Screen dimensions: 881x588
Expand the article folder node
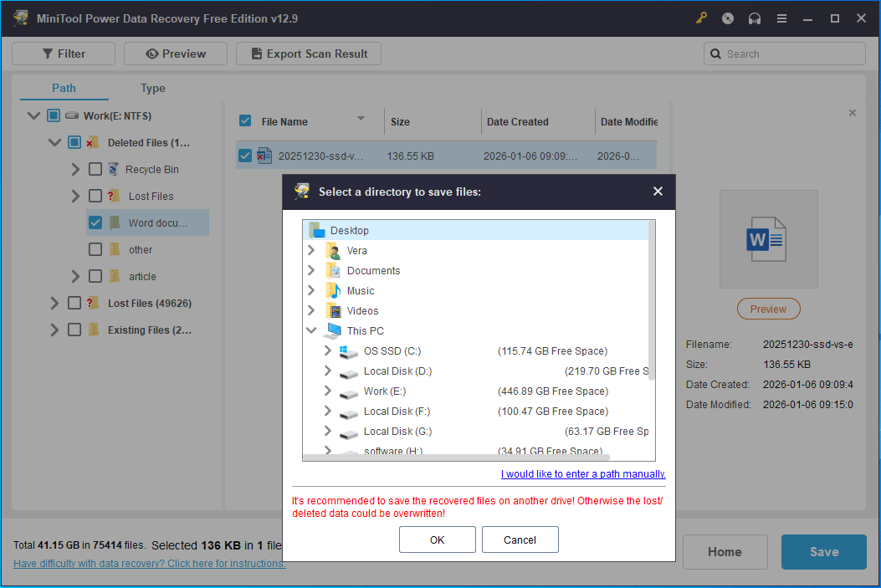coord(75,276)
